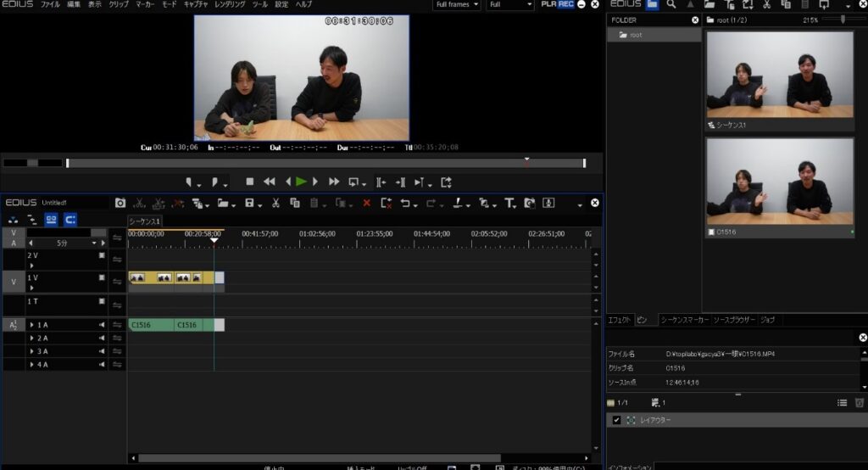Open the ファイル menu
The image size is (868, 470).
[x=50, y=5]
